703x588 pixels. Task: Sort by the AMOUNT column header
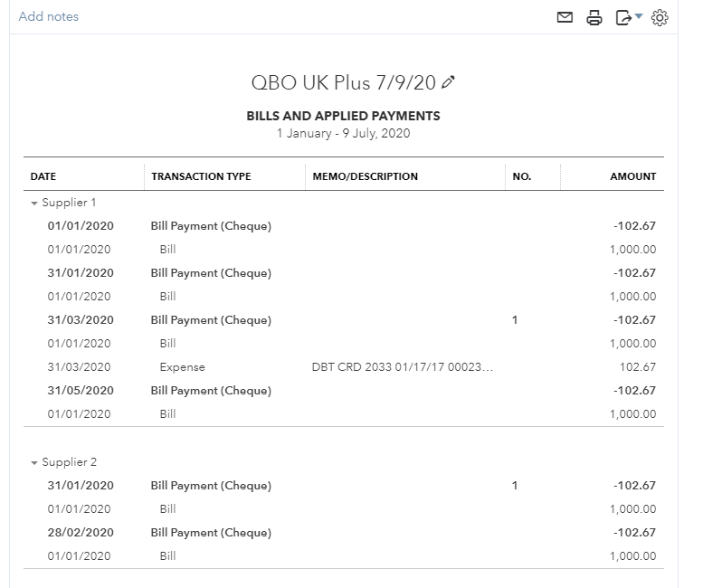click(632, 176)
